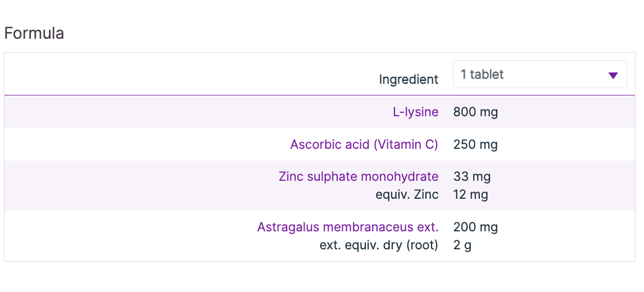644x292 pixels.
Task: Click the 12 mg equivalent zinc amount
Action: [x=470, y=194]
